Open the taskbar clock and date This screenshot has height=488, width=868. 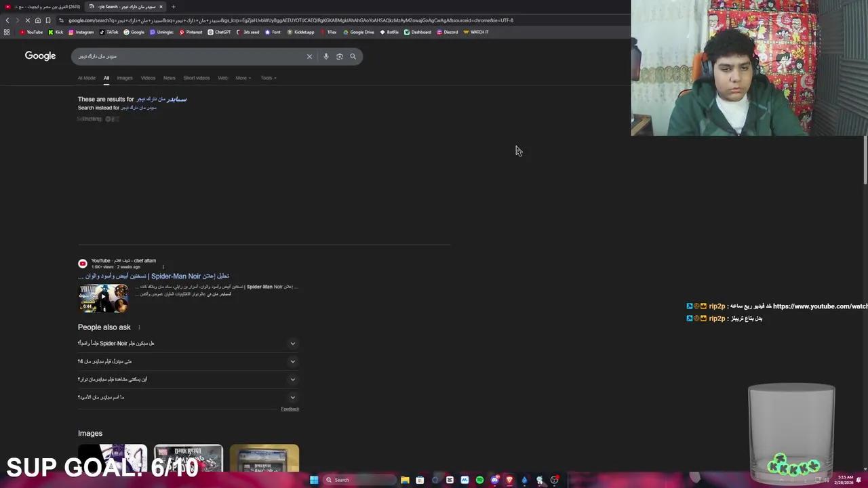[844, 480]
